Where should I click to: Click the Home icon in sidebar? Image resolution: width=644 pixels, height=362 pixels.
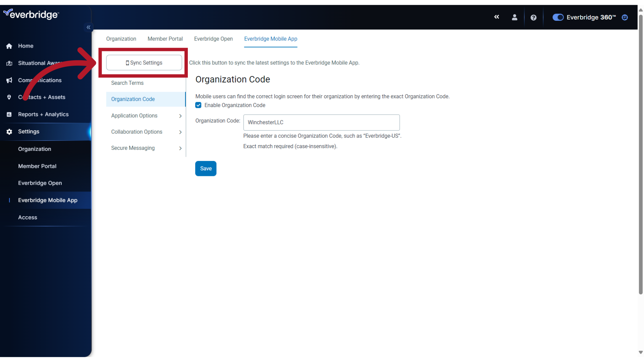pos(9,46)
